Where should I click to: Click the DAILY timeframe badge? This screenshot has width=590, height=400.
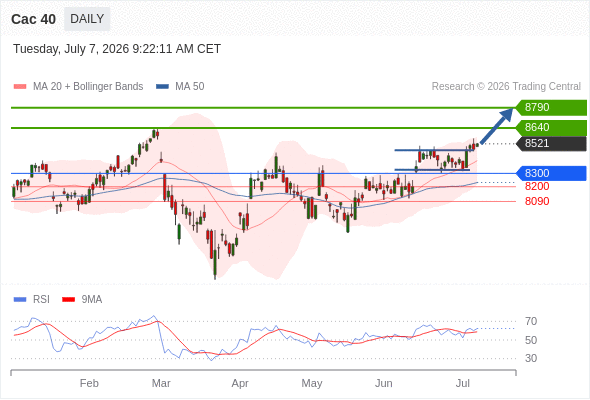(x=87, y=19)
